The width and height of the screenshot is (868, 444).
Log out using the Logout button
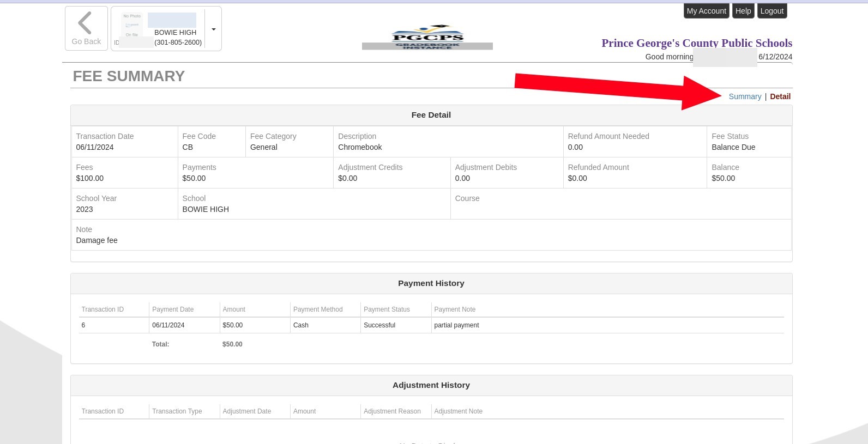(771, 11)
